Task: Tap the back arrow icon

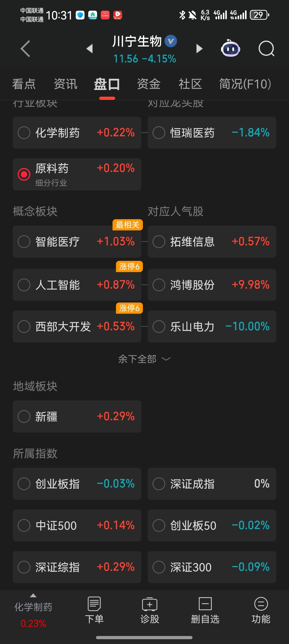Action: (26, 49)
